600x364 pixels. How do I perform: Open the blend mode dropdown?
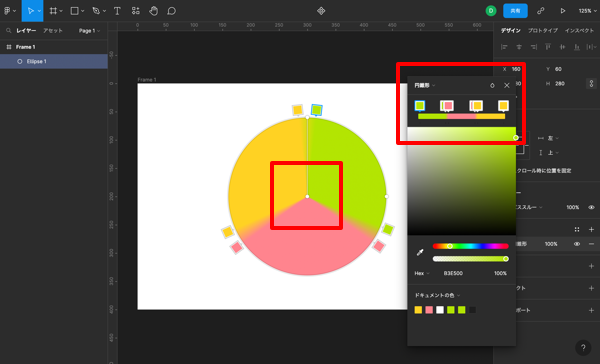(x=529, y=207)
